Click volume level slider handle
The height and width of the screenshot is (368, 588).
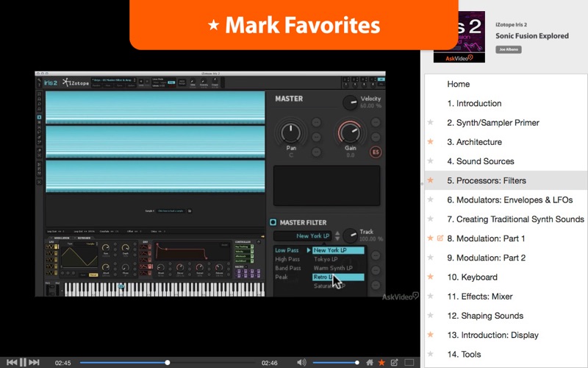click(357, 362)
